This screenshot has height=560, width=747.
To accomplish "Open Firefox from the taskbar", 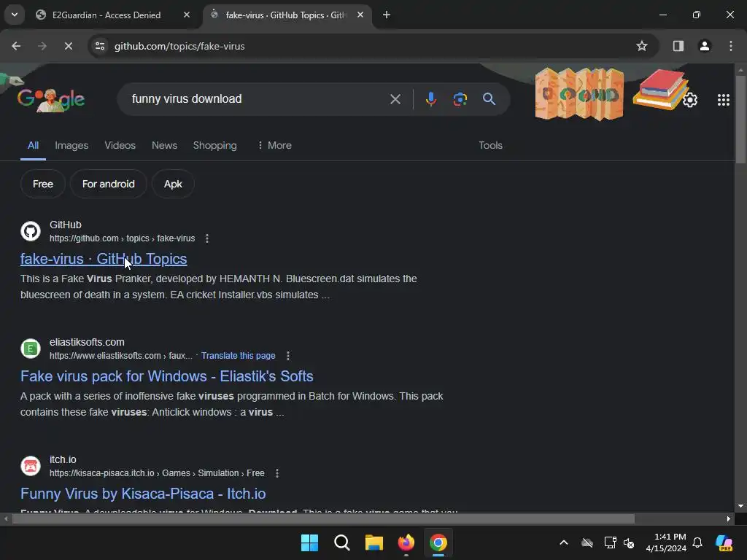I will click(x=406, y=542).
